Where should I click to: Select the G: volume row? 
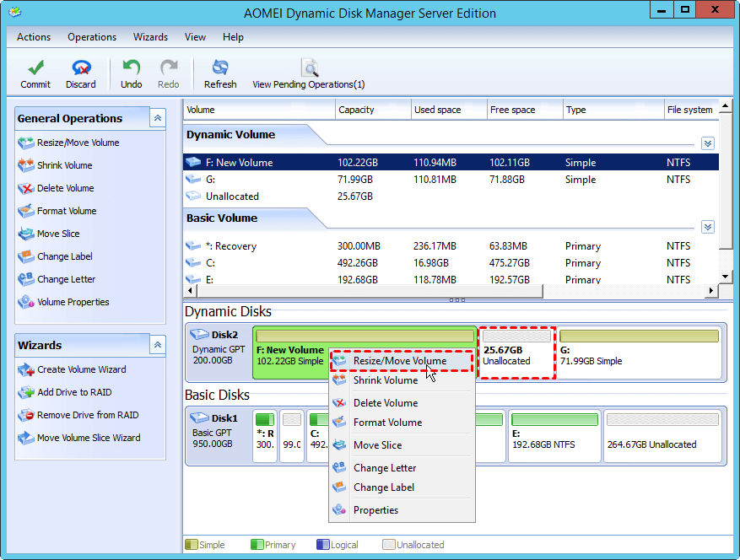pyautogui.click(x=451, y=180)
